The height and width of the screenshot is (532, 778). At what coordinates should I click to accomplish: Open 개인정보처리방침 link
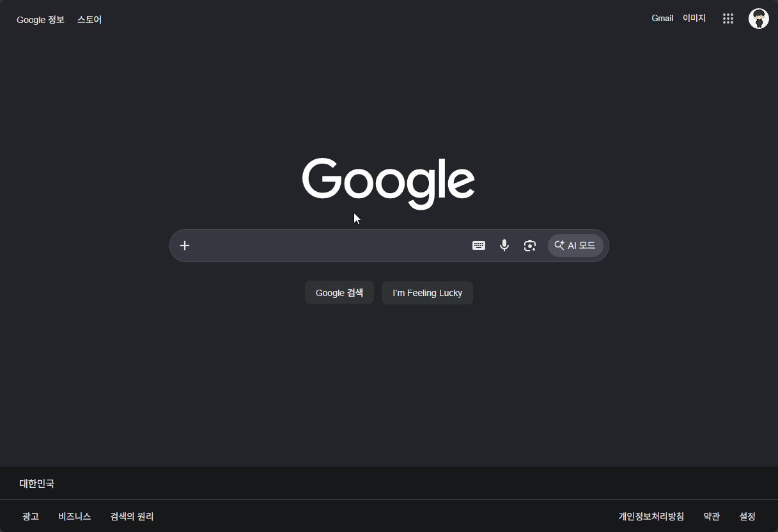pos(651,516)
